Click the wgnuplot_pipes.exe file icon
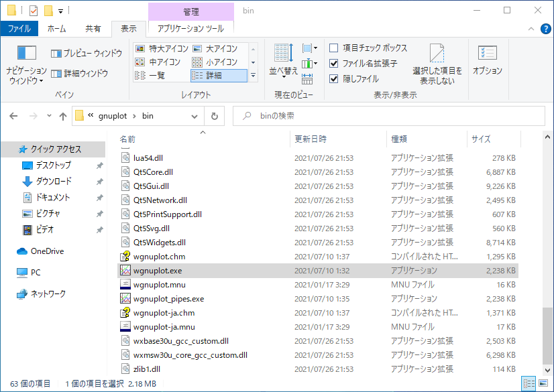The height and width of the screenshot is (392, 554). pos(125,299)
